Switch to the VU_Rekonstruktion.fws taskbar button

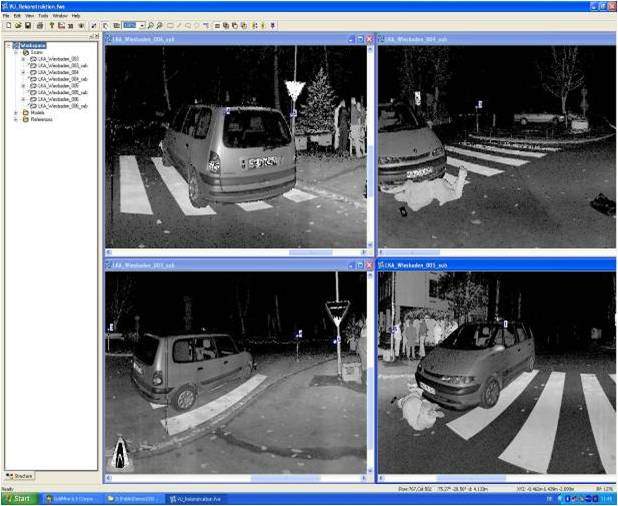[x=195, y=499]
